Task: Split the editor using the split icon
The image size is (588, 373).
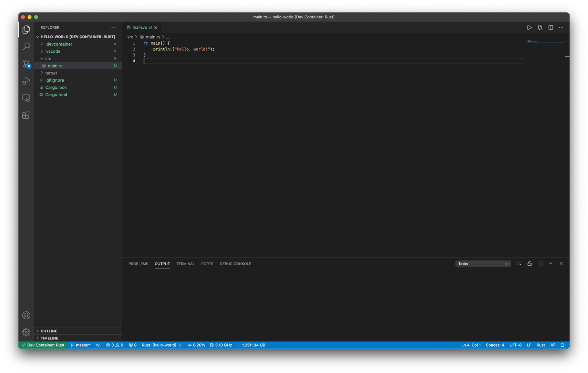Action: tap(550, 27)
